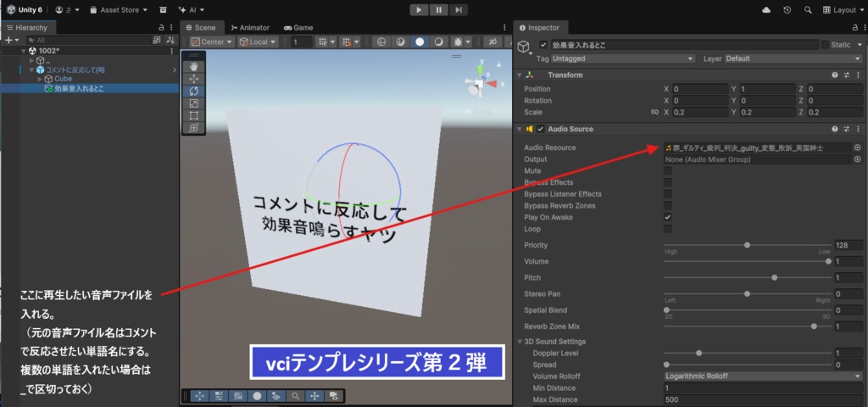Adjust the Pitch slider
Image resolution: width=868 pixels, height=407 pixels.
click(746, 277)
